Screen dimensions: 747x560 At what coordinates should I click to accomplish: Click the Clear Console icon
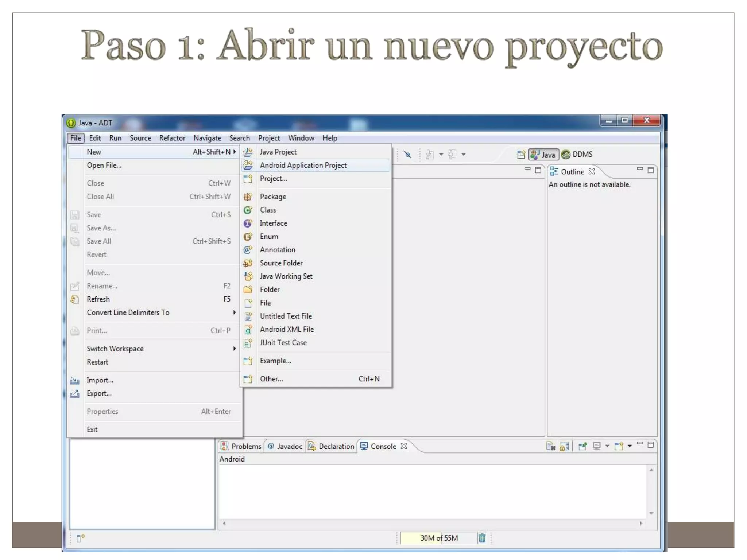(x=550, y=446)
